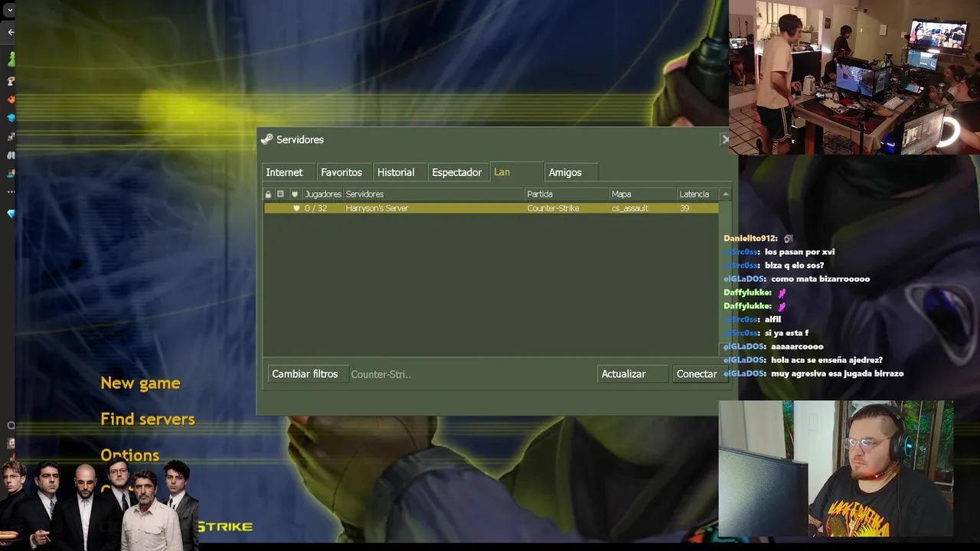Sort servers by VAC shield column icon
This screenshot has width=980, height=551.
click(x=294, y=194)
